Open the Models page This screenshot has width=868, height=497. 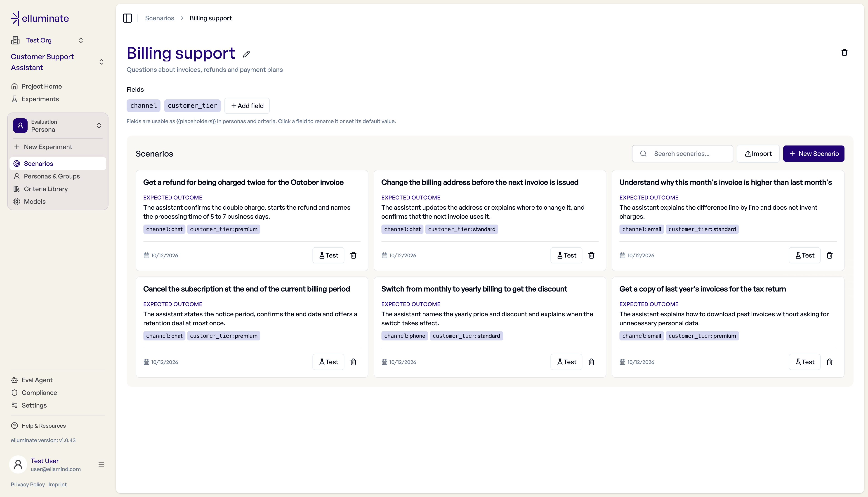pyautogui.click(x=35, y=201)
